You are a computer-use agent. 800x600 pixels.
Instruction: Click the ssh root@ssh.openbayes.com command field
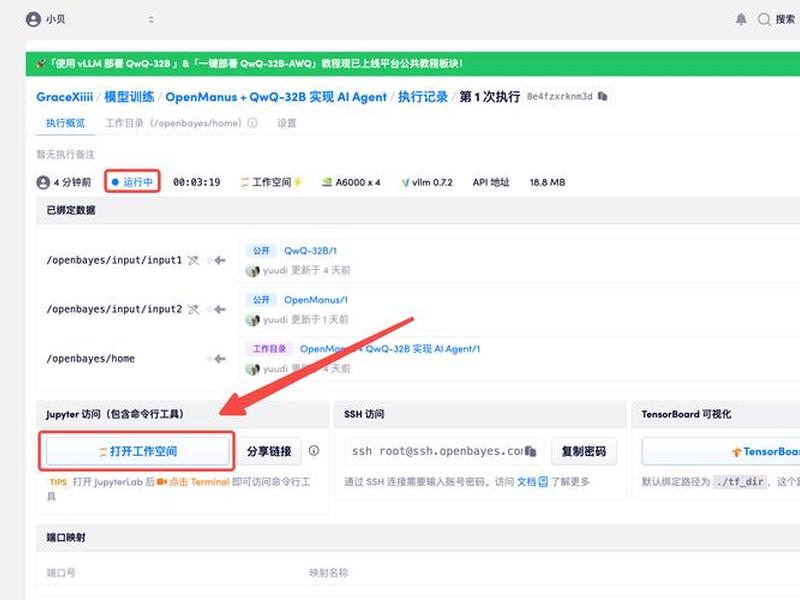click(x=443, y=451)
